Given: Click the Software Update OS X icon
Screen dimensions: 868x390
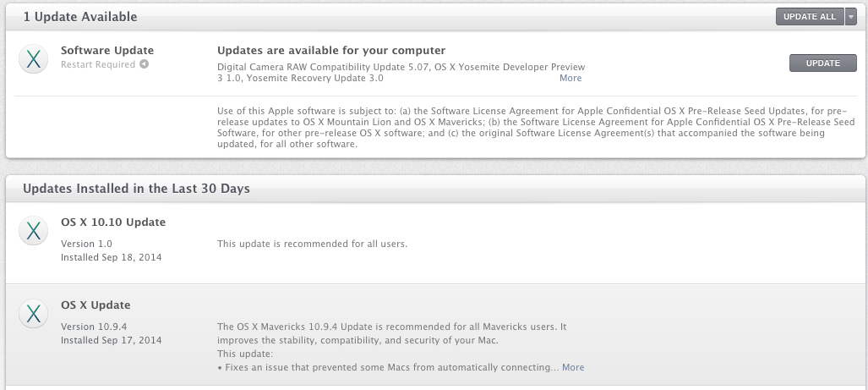Looking at the screenshot, I should tap(33, 59).
